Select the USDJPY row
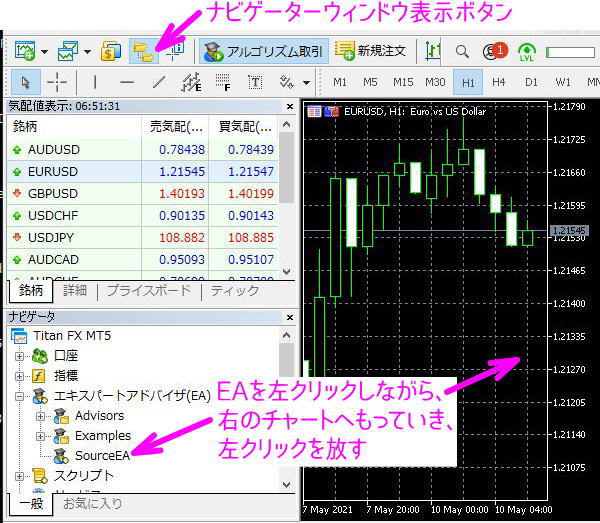600x523 pixels. pyautogui.click(x=143, y=238)
